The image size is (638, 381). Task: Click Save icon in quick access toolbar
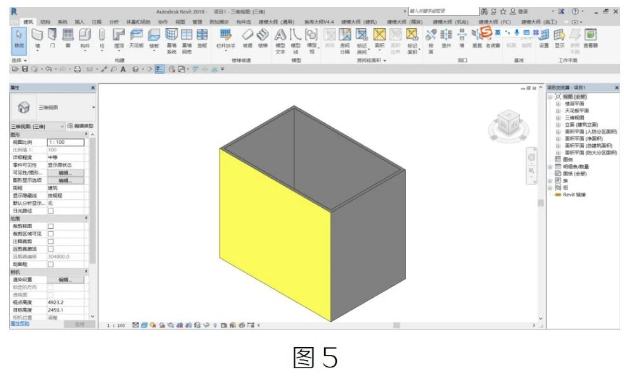25,69
